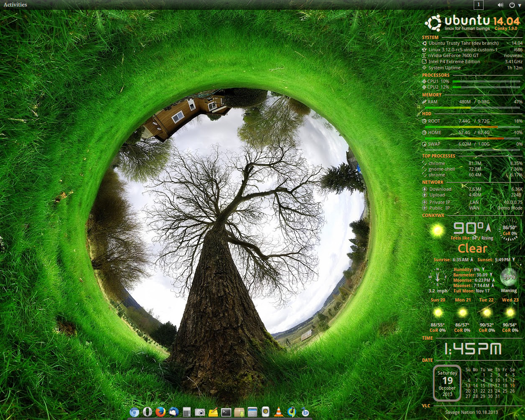Image resolution: width=525 pixels, height=420 pixels.
Task: Click the HOME disk usage bar
Action: [x=473, y=138]
